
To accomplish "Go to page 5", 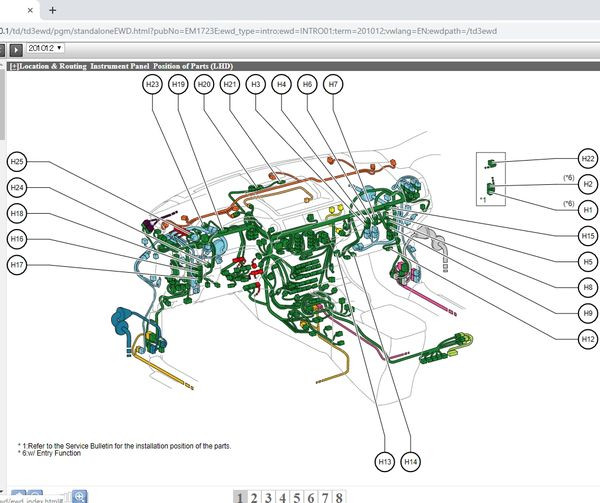I will [297, 497].
